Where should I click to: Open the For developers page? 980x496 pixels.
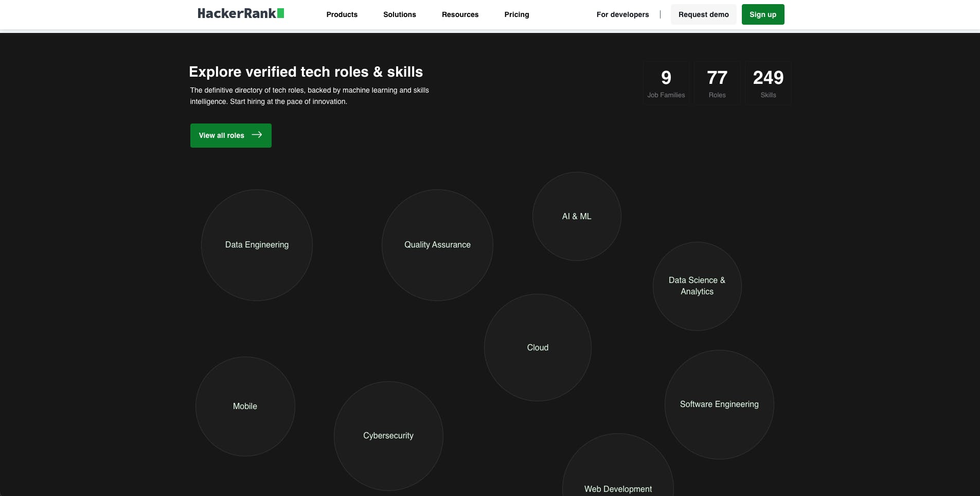click(x=622, y=14)
